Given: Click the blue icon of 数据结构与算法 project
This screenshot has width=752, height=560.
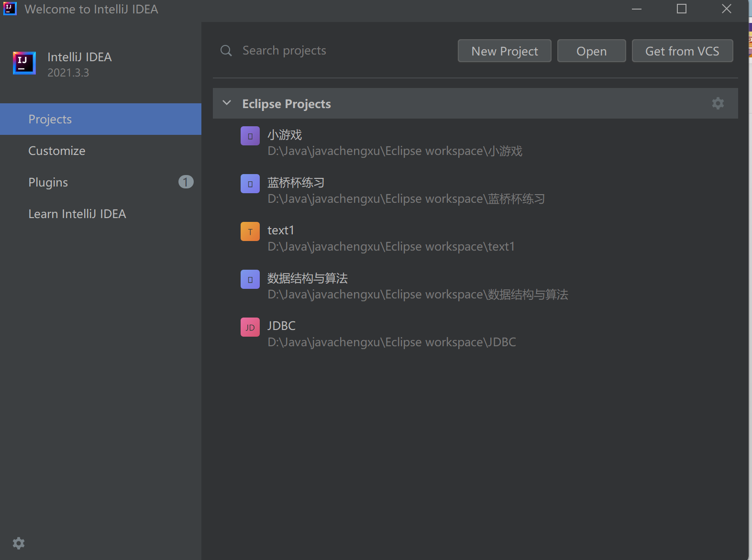Looking at the screenshot, I should click(250, 279).
